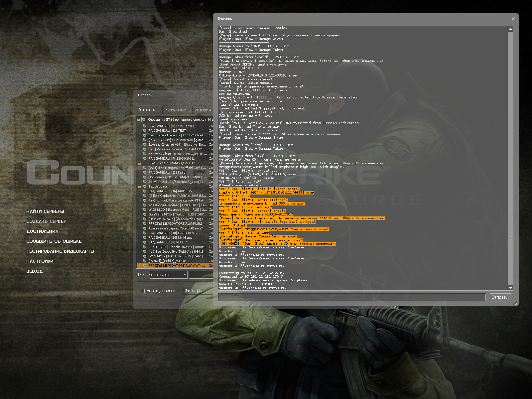Click the Игр players column header
Screen dimensions: 532x399
point(210,119)
